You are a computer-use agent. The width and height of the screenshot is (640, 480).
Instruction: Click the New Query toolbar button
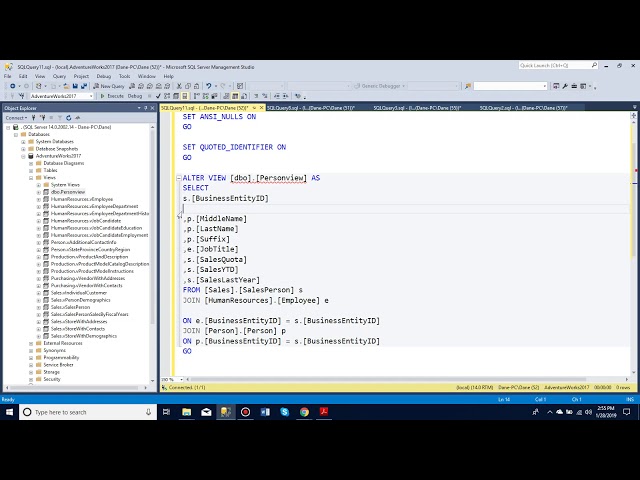(x=109, y=86)
